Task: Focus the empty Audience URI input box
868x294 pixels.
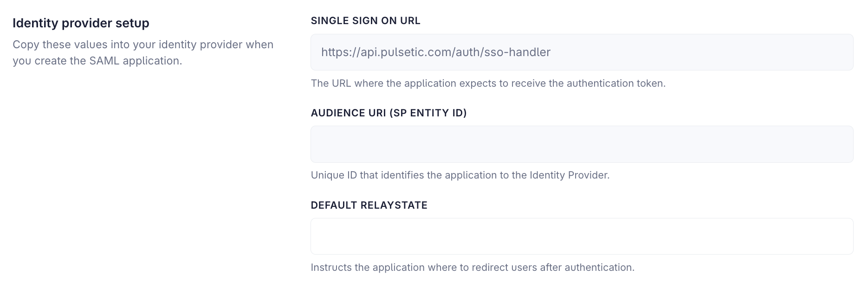Action: point(582,144)
